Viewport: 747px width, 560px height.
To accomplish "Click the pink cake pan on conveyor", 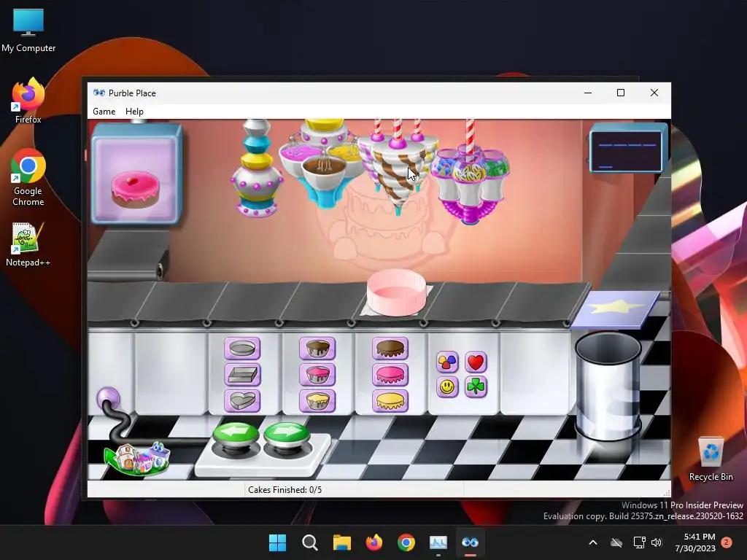I will click(396, 292).
